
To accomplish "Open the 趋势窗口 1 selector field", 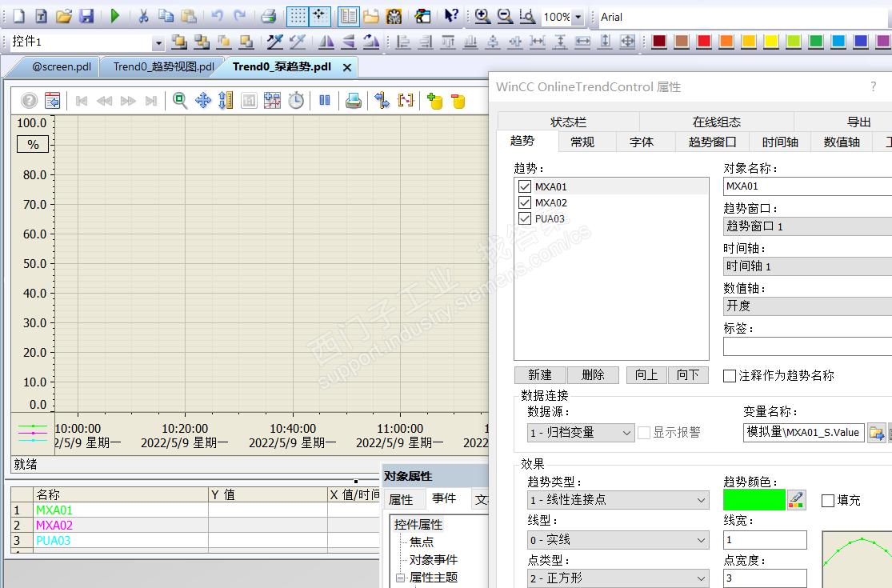I will 808,226.
